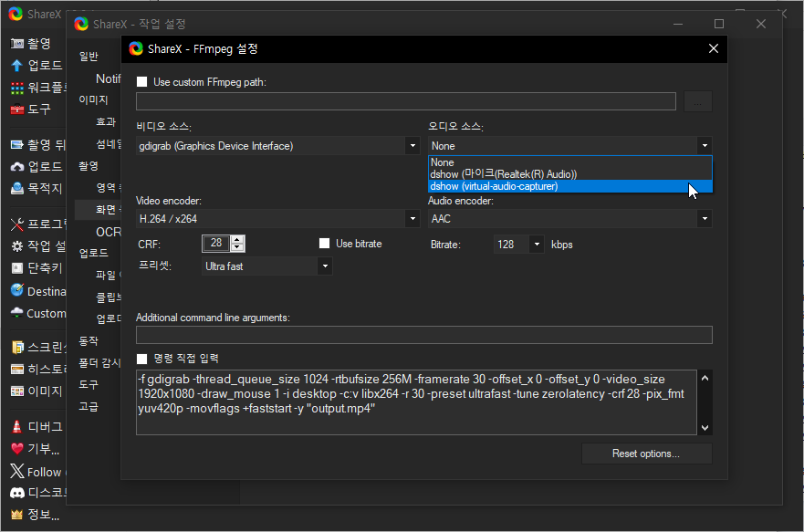This screenshot has width=804, height=532.
Task: Open the hotkey settings icon
Action: (17, 268)
